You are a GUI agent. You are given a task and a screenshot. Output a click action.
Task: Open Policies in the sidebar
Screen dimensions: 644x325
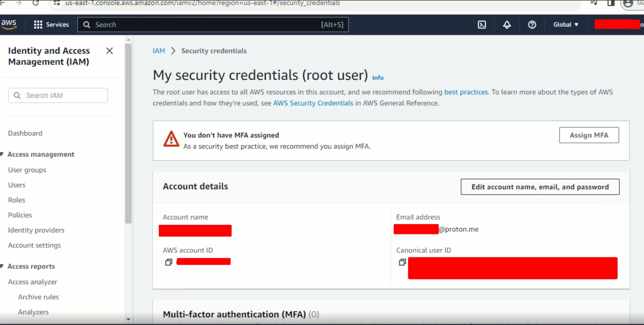[x=20, y=215]
